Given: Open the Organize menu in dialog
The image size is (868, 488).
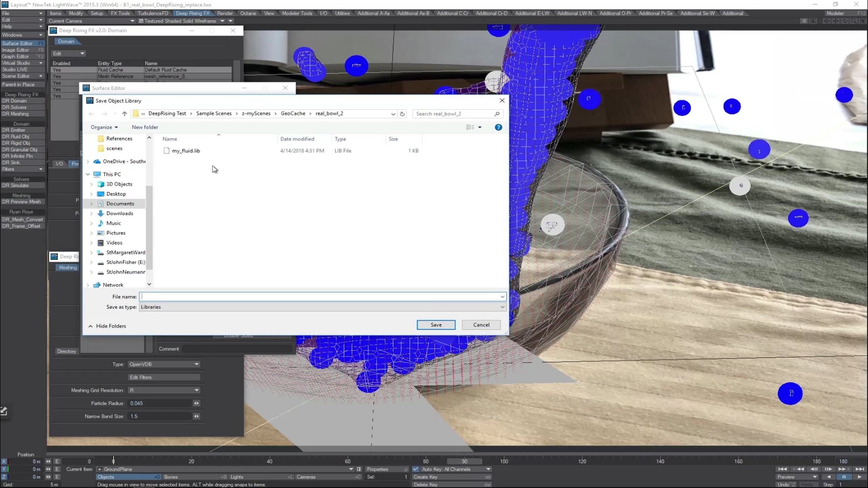Looking at the screenshot, I should (x=104, y=127).
